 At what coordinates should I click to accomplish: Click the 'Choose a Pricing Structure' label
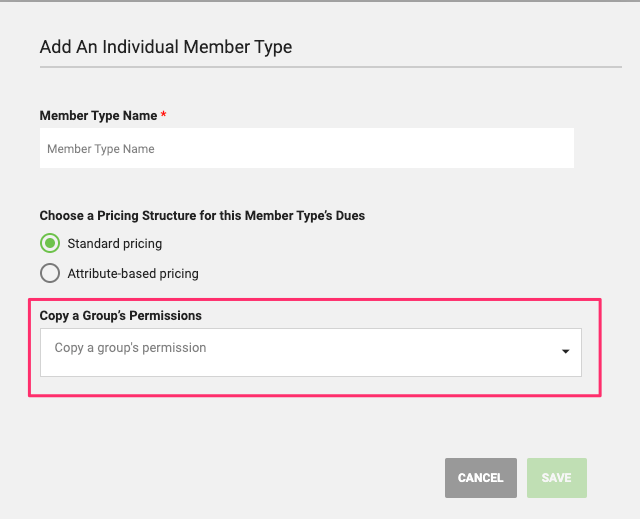point(202,215)
